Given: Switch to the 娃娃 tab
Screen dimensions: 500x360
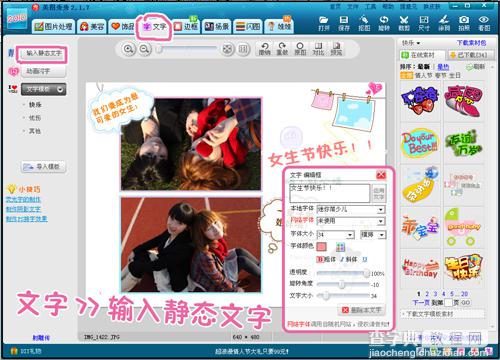Looking at the screenshot, I should [x=279, y=26].
